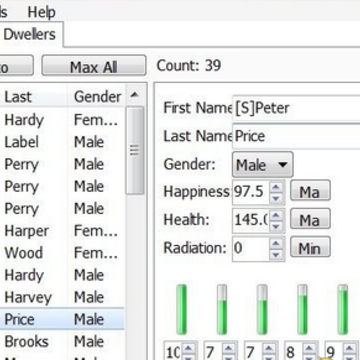The image size is (360, 360).
Task: Sort list by Gender column header
Action: [97, 97]
